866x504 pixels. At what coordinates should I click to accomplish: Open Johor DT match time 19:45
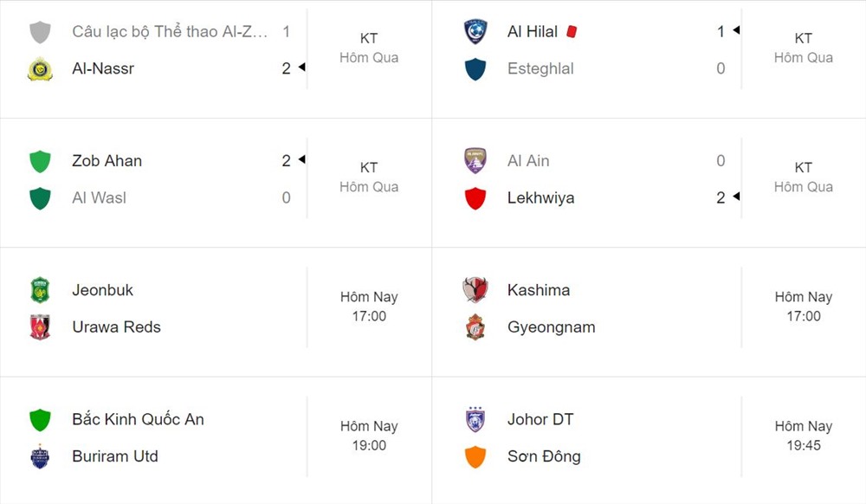tap(804, 445)
